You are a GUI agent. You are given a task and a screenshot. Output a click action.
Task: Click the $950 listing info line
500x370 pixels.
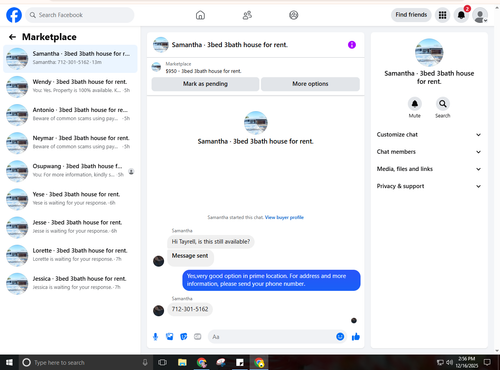coord(203,71)
